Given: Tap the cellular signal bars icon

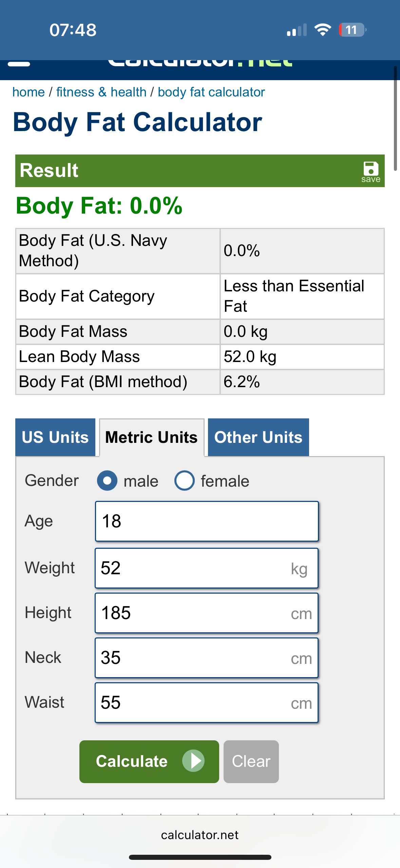Looking at the screenshot, I should click(297, 30).
